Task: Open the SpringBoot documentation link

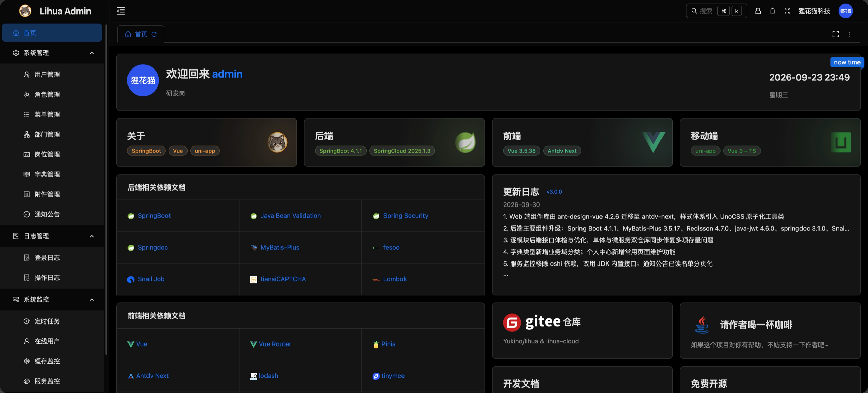Action: [x=154, y=216]
